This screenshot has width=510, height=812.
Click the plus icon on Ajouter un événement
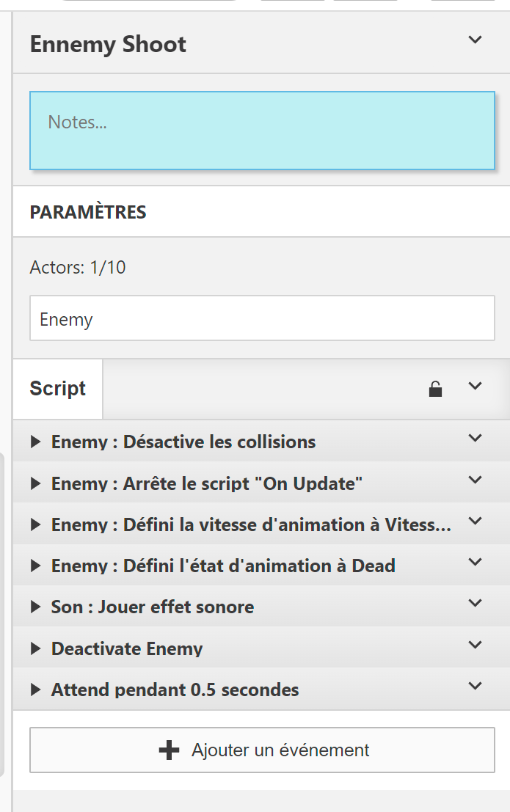tap(169, 750)
